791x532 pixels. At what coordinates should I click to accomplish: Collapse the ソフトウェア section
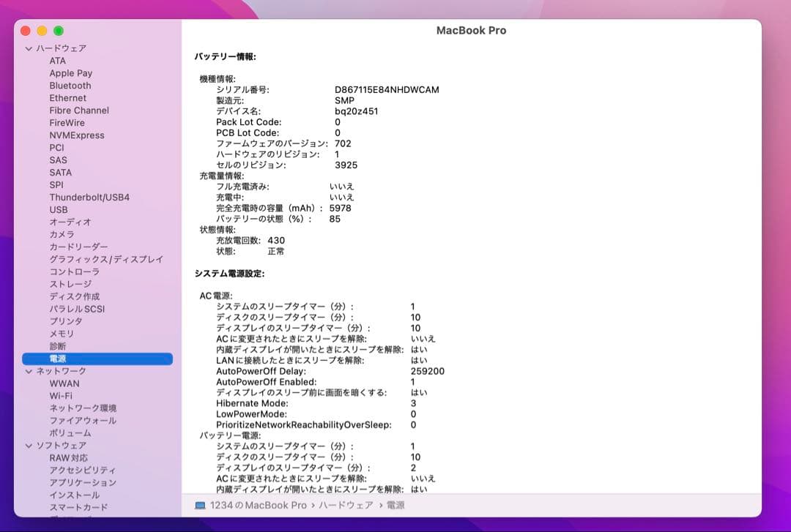click(29, 445)
